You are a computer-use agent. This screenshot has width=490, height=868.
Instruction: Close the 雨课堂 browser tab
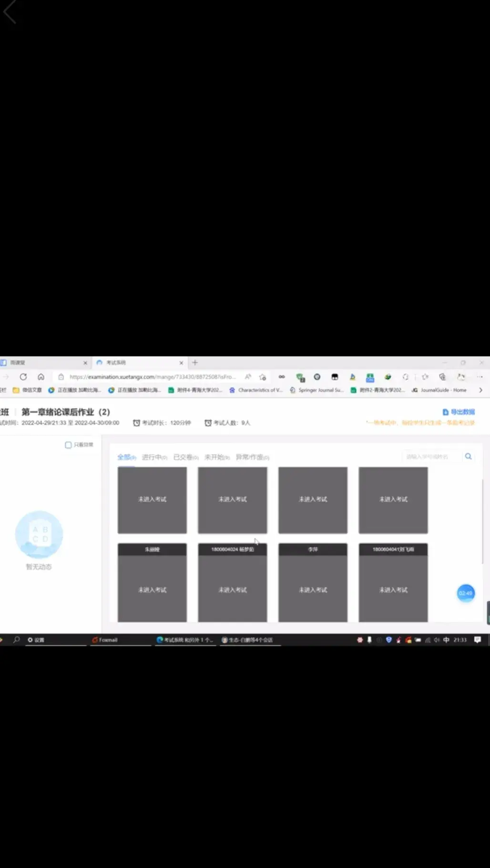click(85, 363)
